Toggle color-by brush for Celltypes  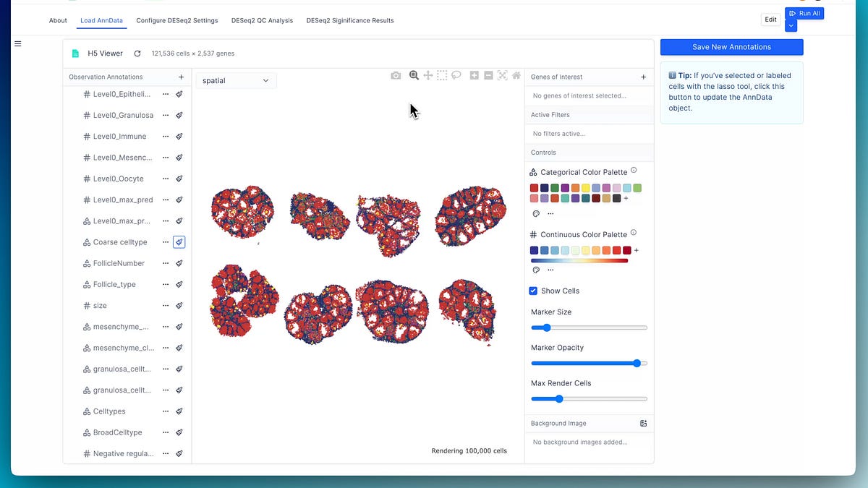click(x=179, y=411)
